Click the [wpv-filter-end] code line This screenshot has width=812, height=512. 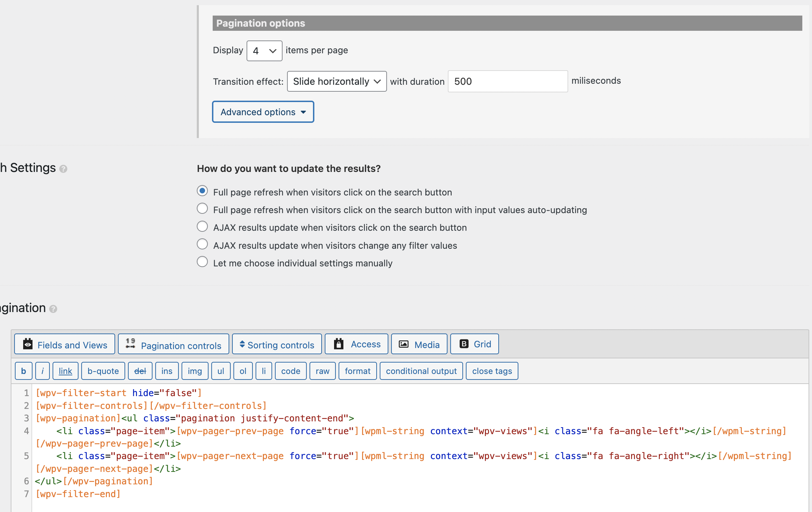click(78, 494)
